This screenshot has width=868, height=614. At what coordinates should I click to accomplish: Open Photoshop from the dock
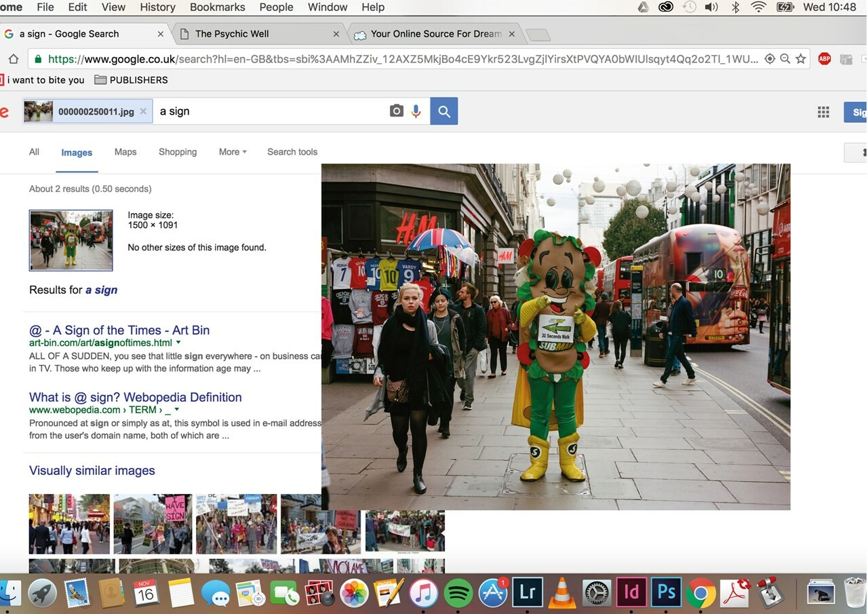(x=666, y=594)
